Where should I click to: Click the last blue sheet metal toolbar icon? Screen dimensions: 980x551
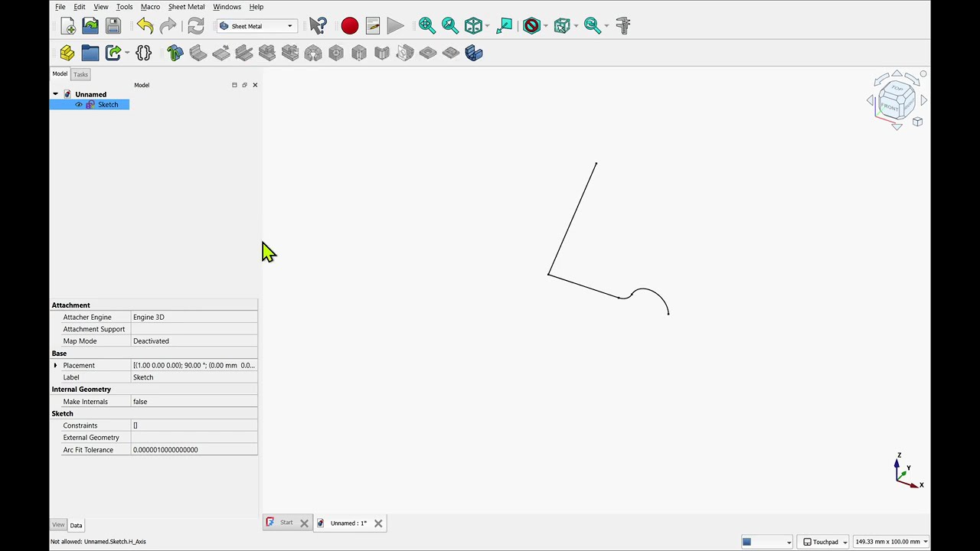click(474, 53)
